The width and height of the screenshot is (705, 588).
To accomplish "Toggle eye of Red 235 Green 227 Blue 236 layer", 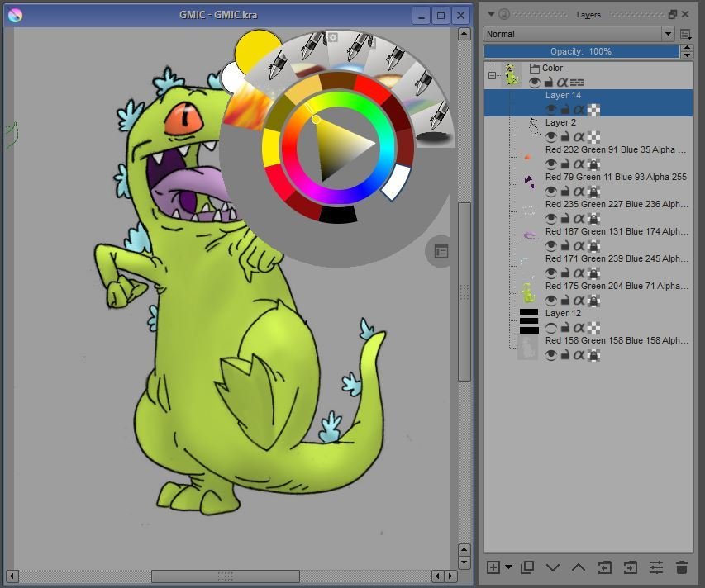I will coord(550,219).
